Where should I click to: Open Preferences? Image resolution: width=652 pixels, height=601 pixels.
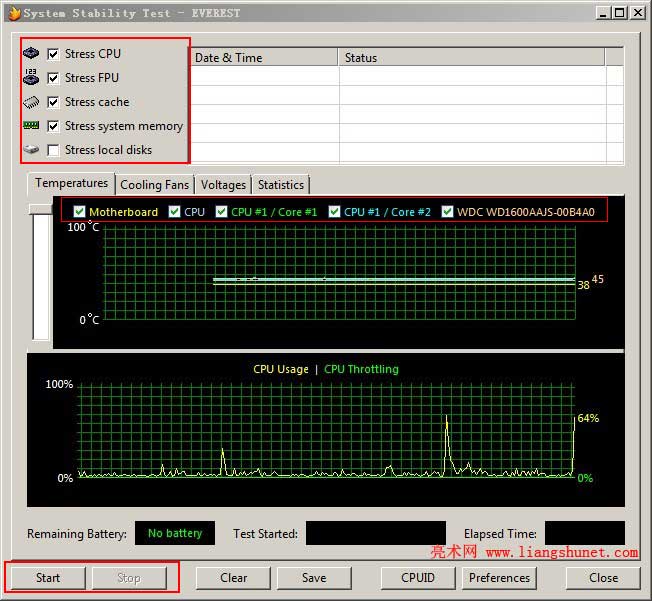499,578
